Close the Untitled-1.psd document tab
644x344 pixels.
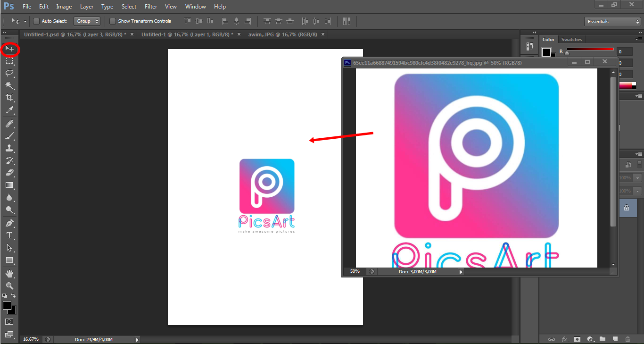132,34
